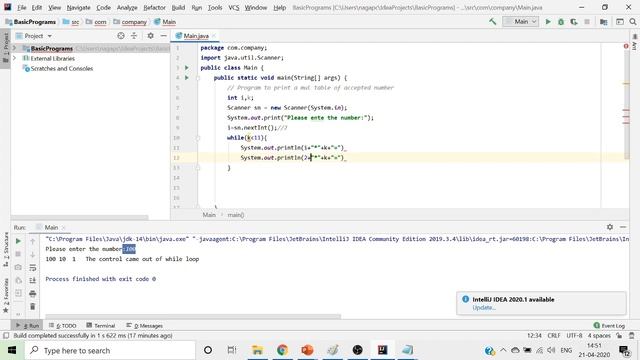Image resolution: width=640 pixels, height=360 pixels.
Task: Click the Stop icon in top toolbar
Action: tap(587, 22)
